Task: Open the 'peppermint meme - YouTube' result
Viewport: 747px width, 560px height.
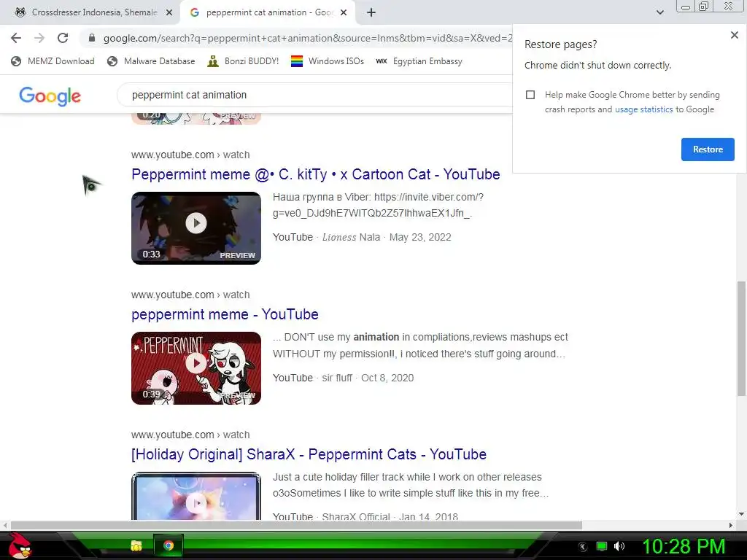Action: [225, 314]
